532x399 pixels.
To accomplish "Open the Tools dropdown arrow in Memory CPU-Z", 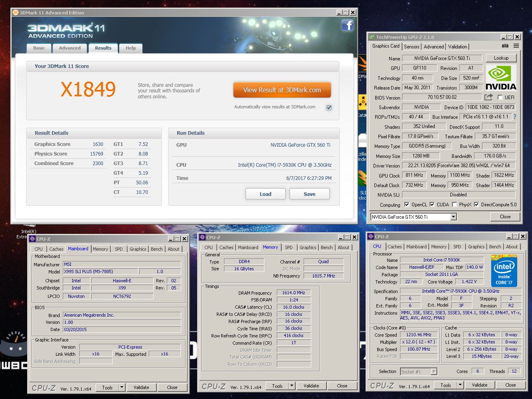I will tap(292, 385).
